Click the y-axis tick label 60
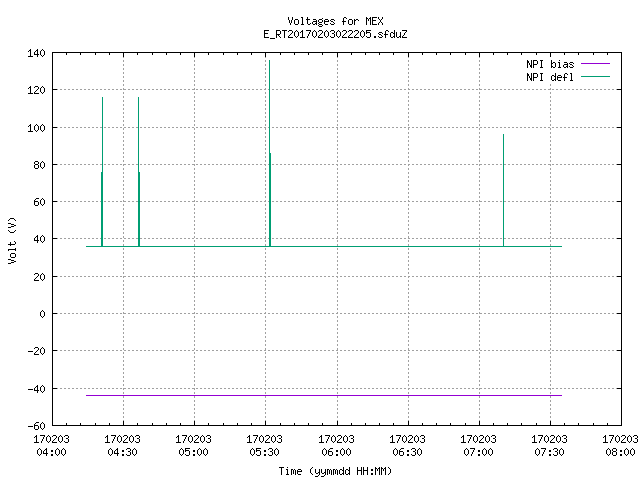This screenshot has height=480, width=640. [39, 202]
